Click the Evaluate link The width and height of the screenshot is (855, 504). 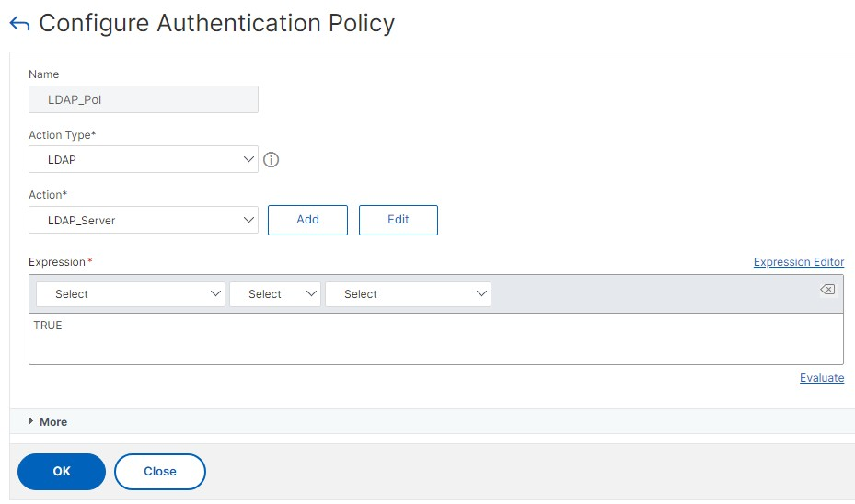tap(822, 378)
